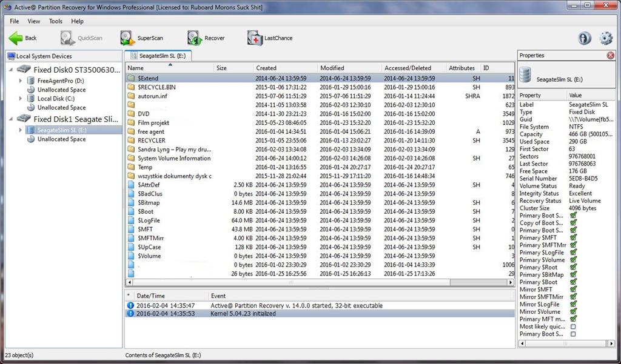The height and width of the screenshot is (364, 621).
Task: Expand the FreeAgentPro (D:) node
Action: 21,81
